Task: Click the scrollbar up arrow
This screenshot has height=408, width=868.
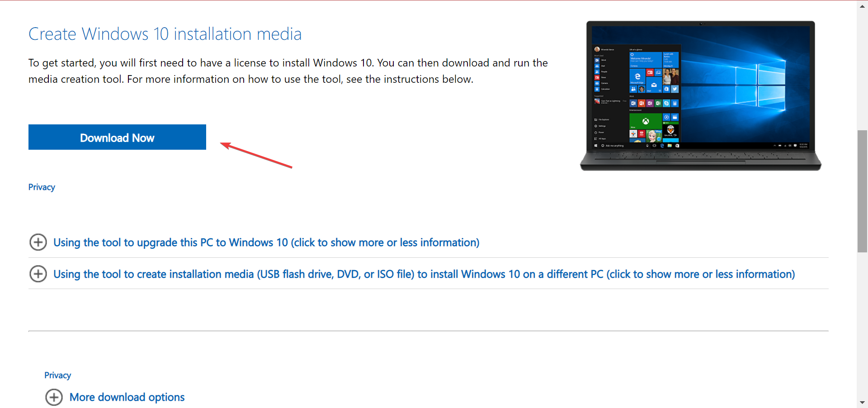Action: point(862,6)
